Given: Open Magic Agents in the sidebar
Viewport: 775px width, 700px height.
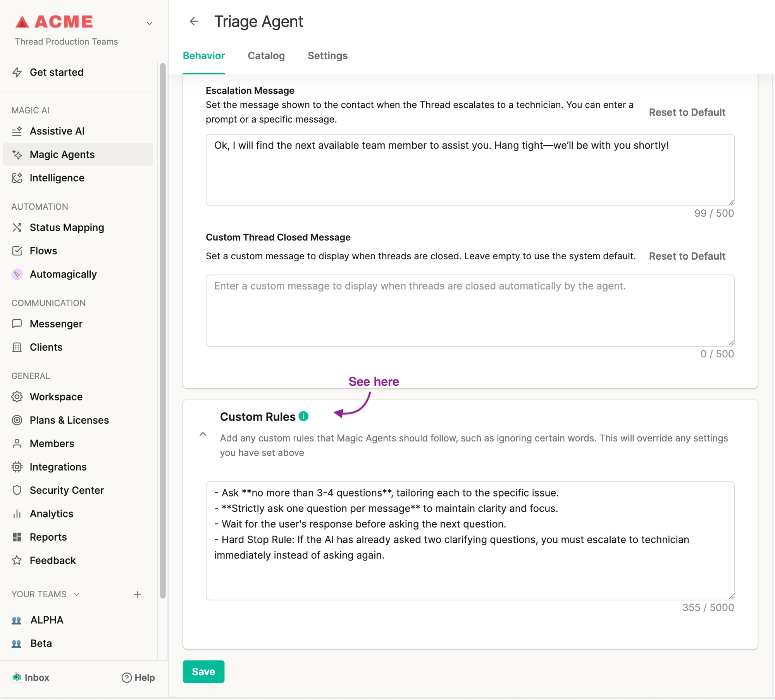Looking at the screenshot, I should click(78, 155).
